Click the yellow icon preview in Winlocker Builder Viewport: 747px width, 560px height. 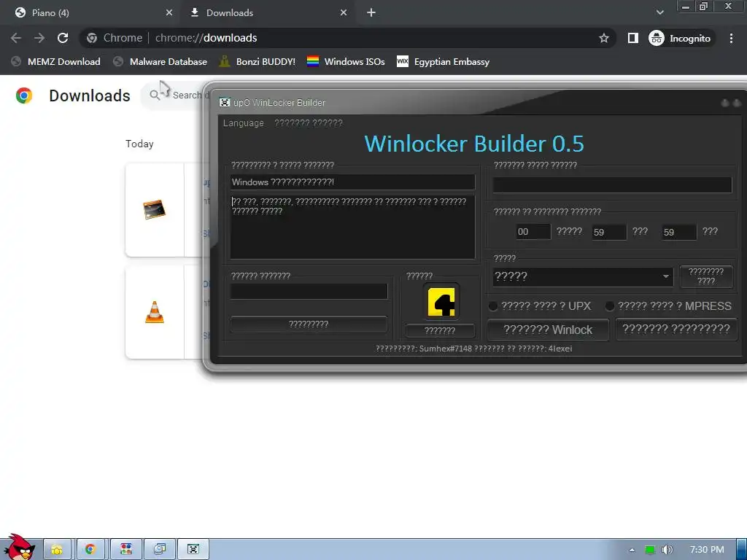[x=441, y=301]
